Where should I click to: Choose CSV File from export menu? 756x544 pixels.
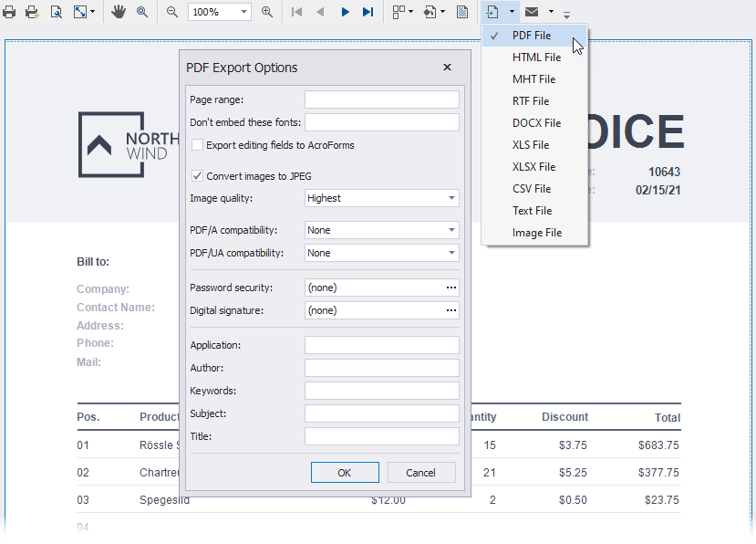coord(534,189)
